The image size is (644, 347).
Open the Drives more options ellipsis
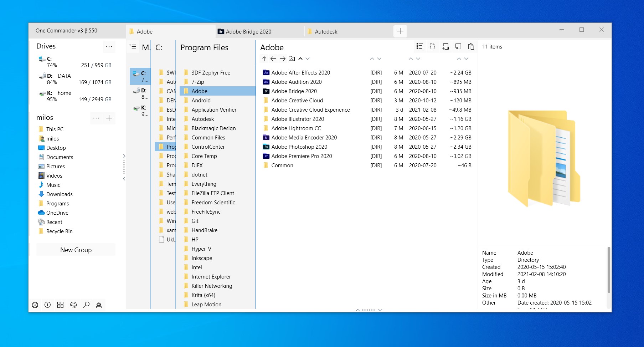point(109,46)
